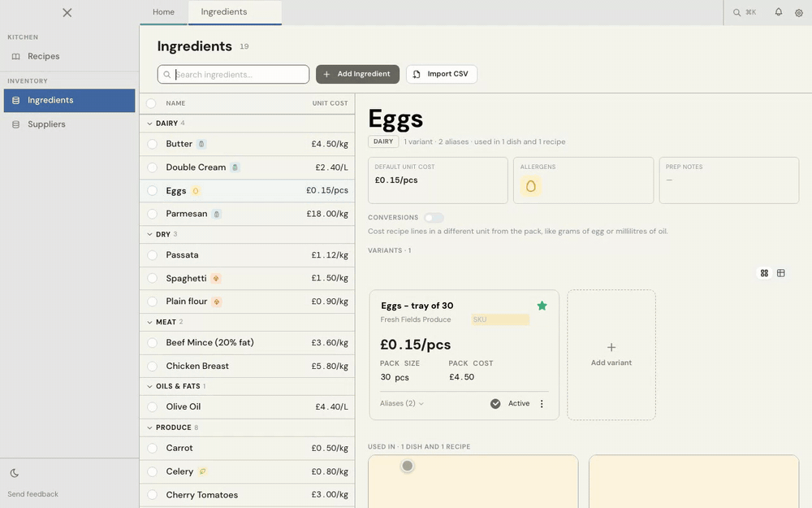Viewport: 812px width, 508px height.
Task: Expand the Aliases (2) dropdown
Action: pos(402,403)
